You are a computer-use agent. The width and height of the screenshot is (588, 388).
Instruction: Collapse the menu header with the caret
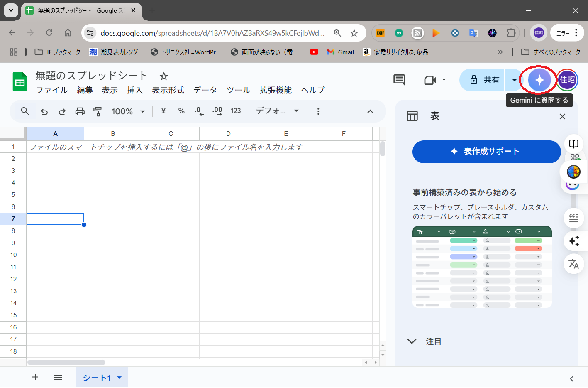tap(370, 111)
